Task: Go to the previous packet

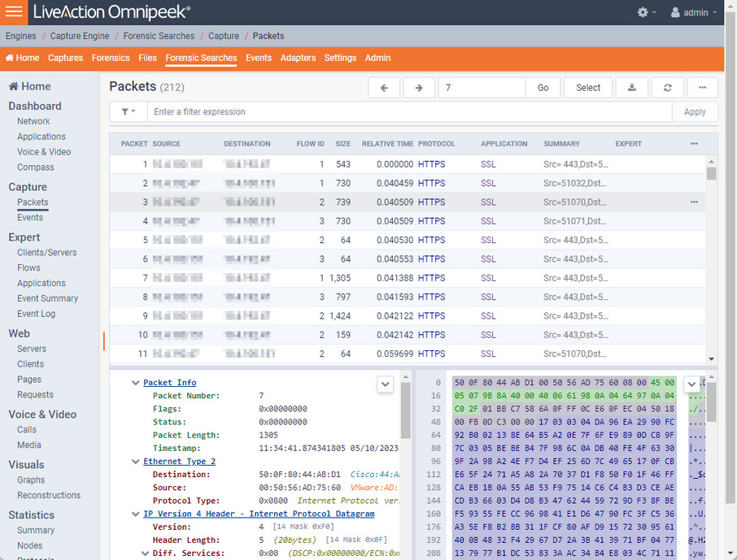Action: click(384, 87)
